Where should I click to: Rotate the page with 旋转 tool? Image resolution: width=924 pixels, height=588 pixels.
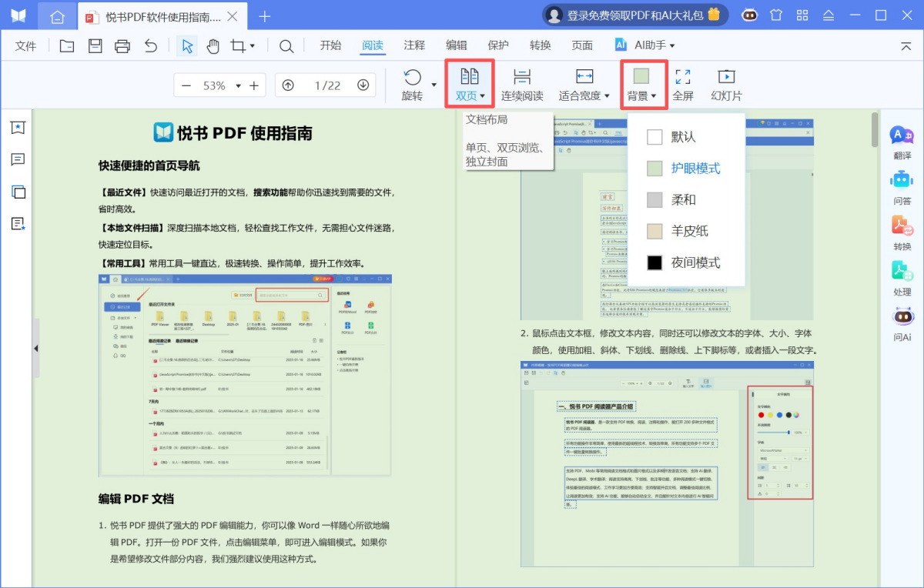point(413,85)
